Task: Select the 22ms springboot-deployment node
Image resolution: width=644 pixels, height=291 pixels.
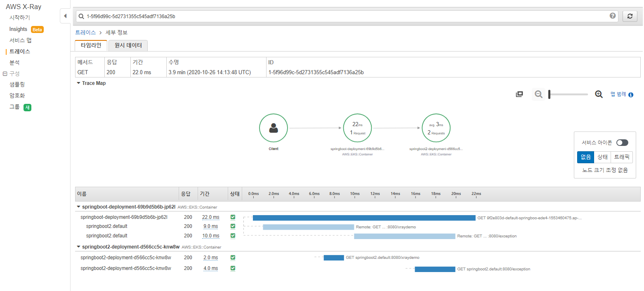Action: (x=357, y=128)
